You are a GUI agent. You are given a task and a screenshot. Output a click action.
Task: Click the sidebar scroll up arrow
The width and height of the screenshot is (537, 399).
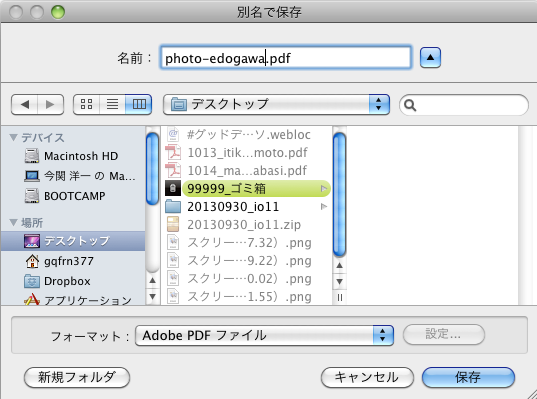pyautogui.click(x=152, y=280)
